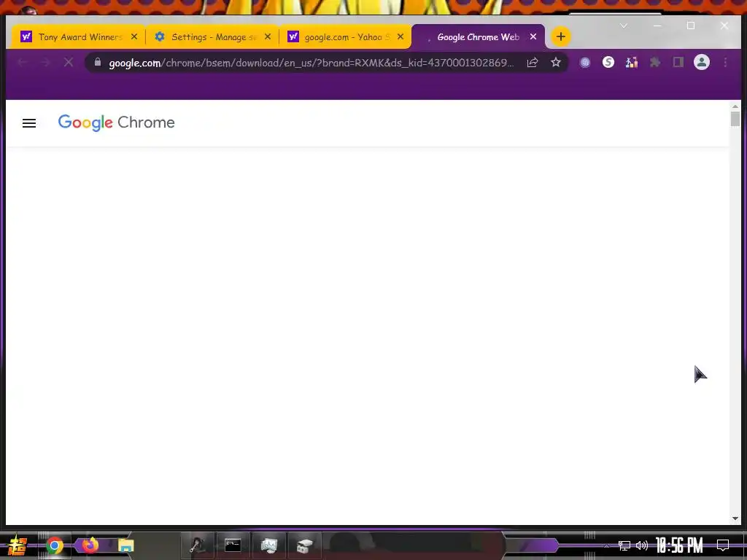This screenshot has width=747, height=560.
Task: Select the Google Chrome Web tab
Action: click(478, 36)
